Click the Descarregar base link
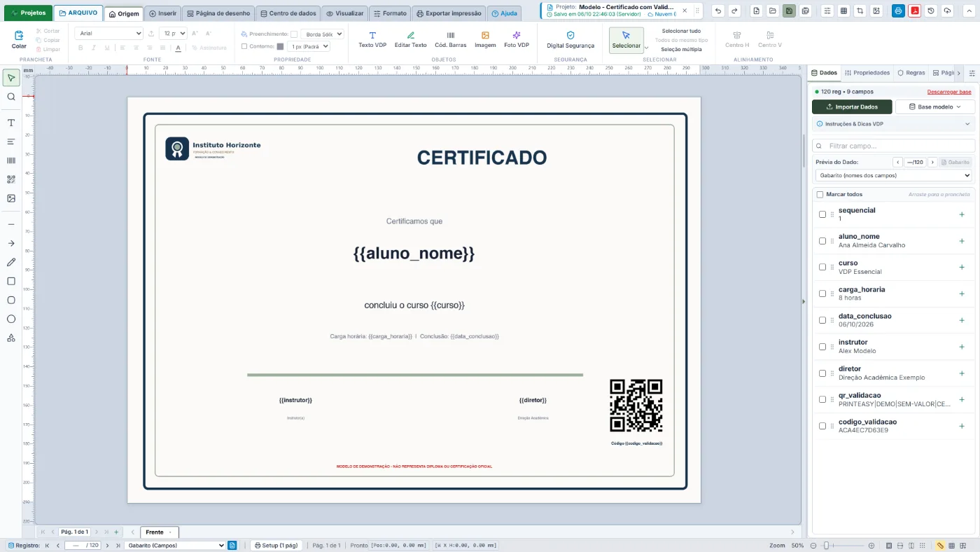 point(949,92)
